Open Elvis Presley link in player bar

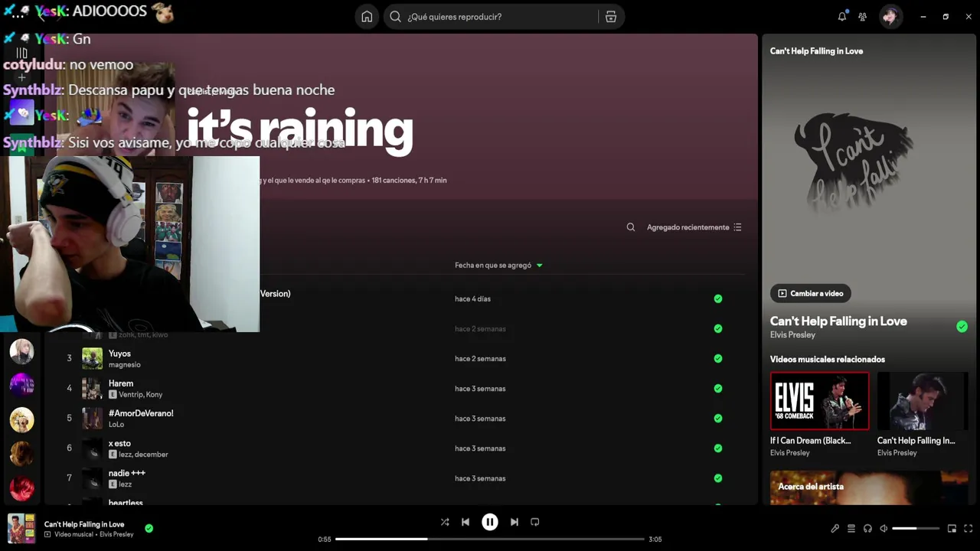116,534
